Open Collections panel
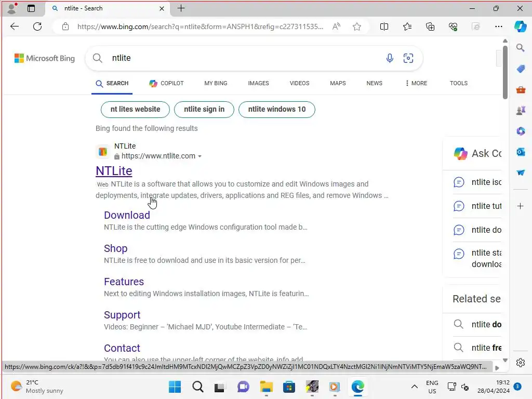The width and height of the screenshot is (532, 399). point(430,26)
